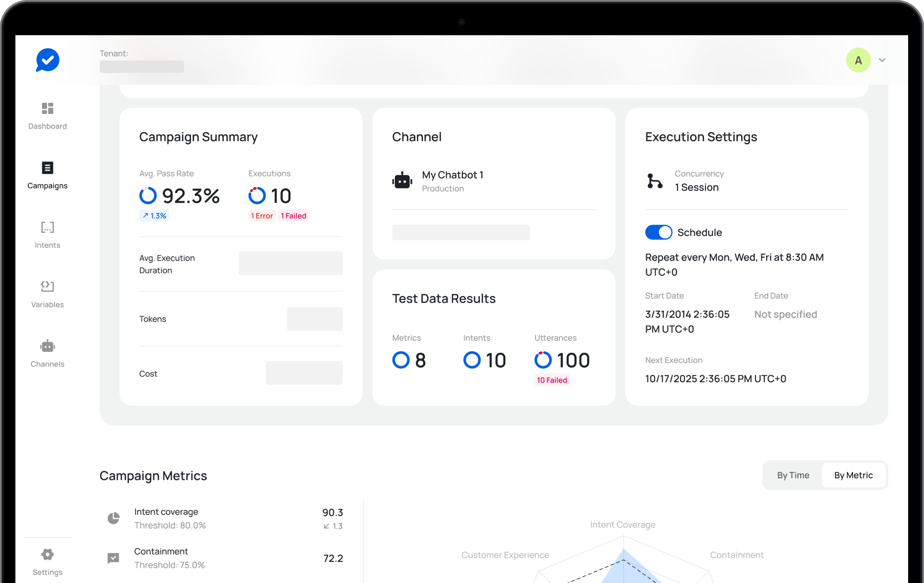Go to Intents using the bracket icon

point(48,227)
